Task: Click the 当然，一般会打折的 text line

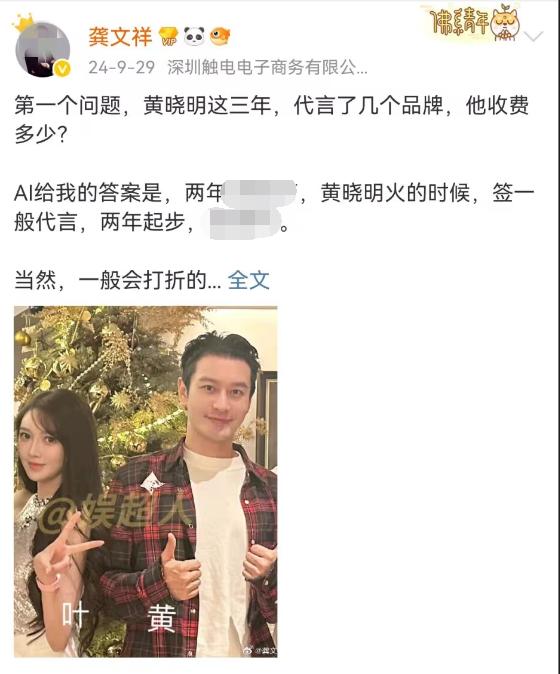Action: [117, 281]
